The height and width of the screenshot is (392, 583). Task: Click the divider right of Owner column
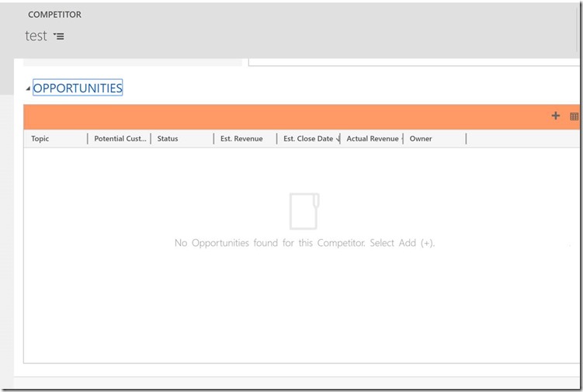(466, 139)
